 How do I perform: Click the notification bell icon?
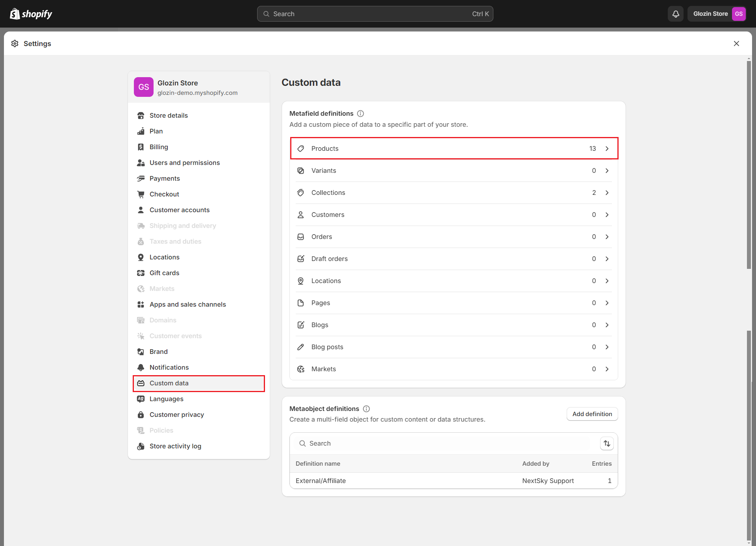point(676,14)
